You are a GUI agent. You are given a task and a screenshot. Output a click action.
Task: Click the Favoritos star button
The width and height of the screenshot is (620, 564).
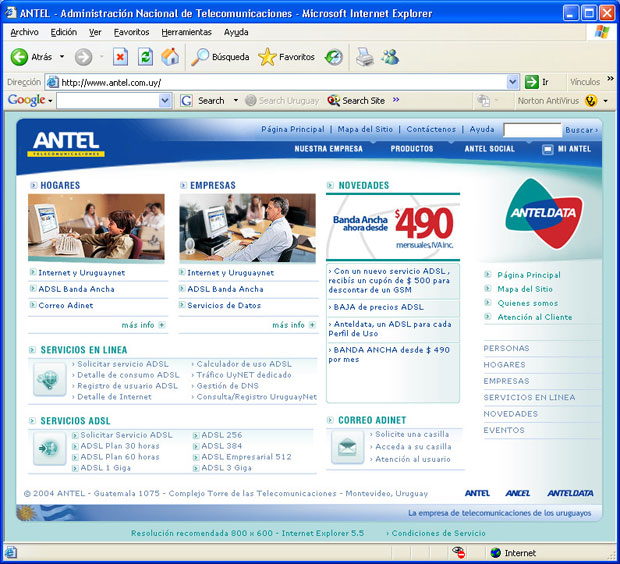pyautogui.click(x=286, y=57)
